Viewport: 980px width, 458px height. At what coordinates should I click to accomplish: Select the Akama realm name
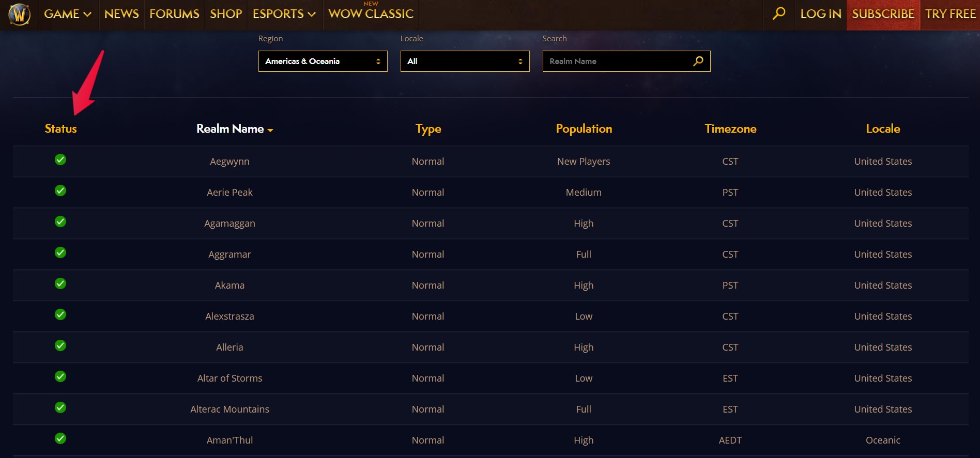tap(229, 286)
